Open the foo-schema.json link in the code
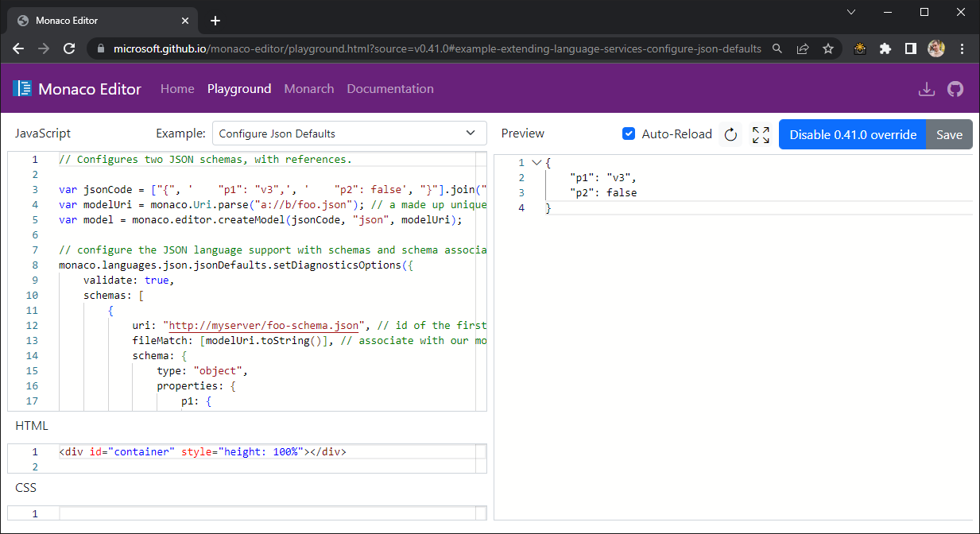Image resolution: width=980 pixels, height=534 pixels. (261, 325)
